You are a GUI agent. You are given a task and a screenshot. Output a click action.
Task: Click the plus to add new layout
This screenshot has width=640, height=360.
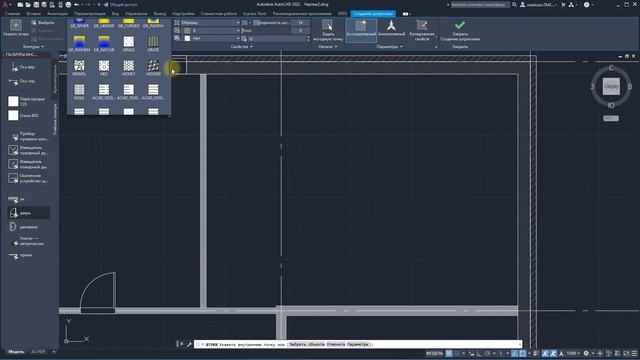pyautogui.click(x=53, y=351)
